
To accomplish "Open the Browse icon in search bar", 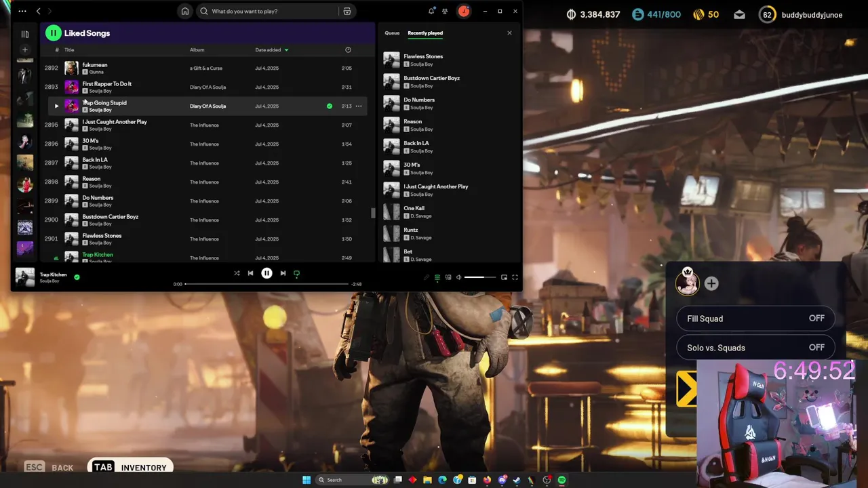I will click(347, 11).
